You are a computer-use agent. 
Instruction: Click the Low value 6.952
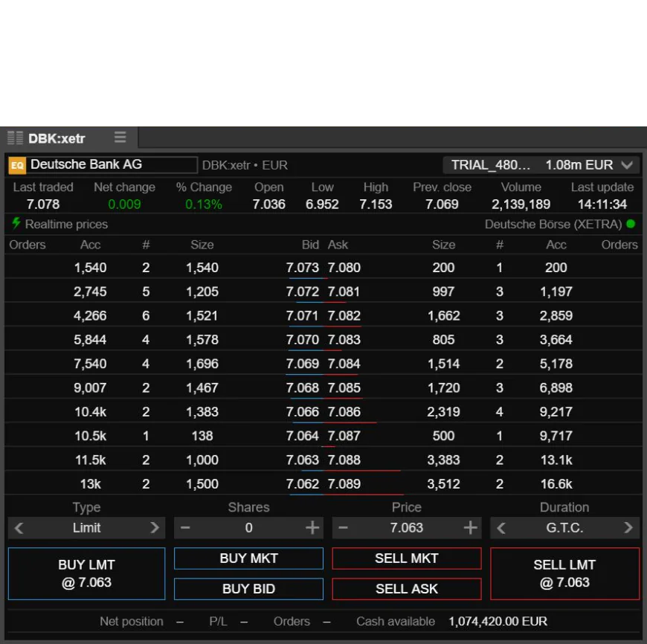(322, 205)
